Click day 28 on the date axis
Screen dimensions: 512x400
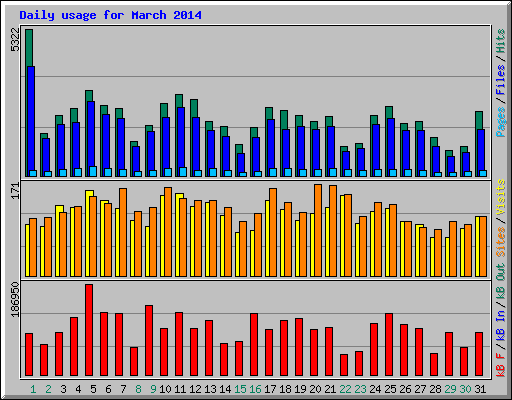435,389
